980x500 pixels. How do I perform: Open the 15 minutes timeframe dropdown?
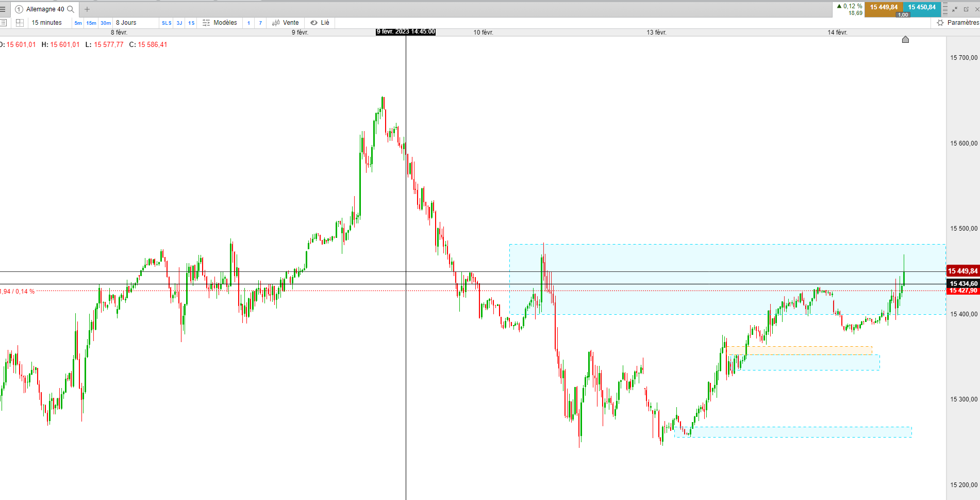(47, 23)
